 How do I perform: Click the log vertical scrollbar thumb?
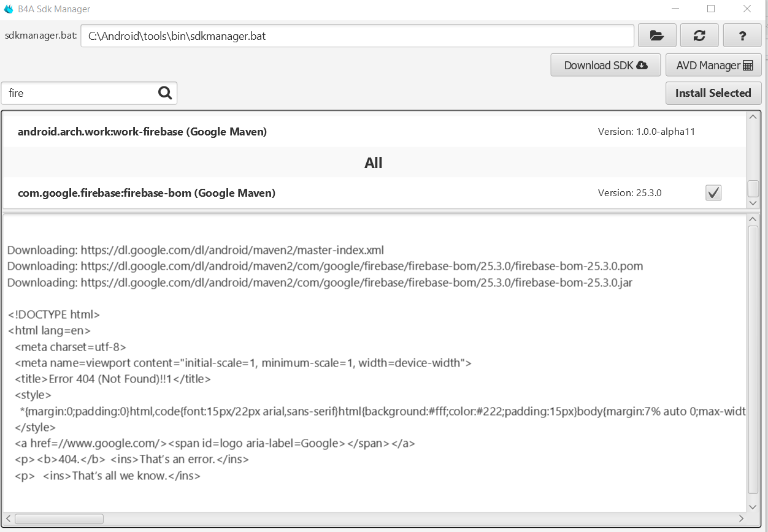[753, 359]
